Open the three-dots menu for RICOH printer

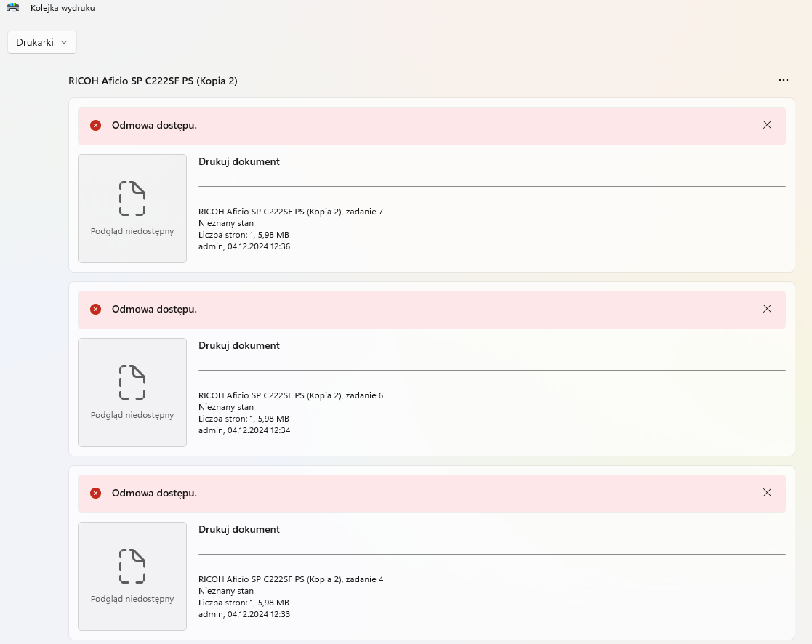tap(784, 80)
